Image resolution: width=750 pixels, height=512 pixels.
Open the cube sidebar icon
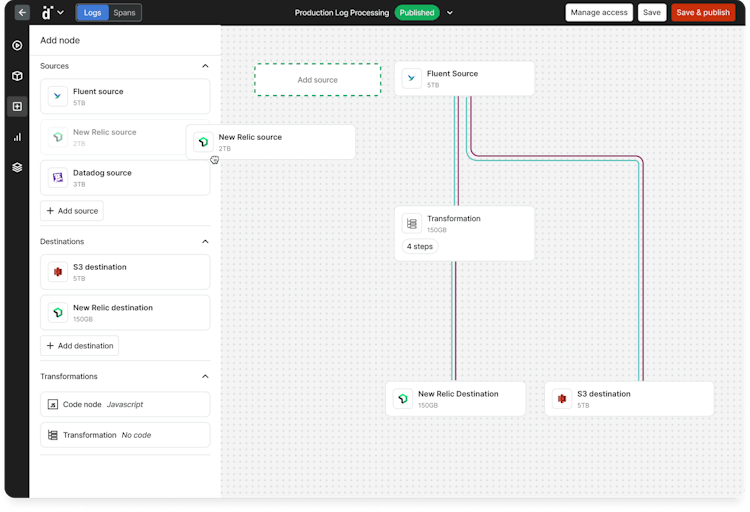(17, 76)
